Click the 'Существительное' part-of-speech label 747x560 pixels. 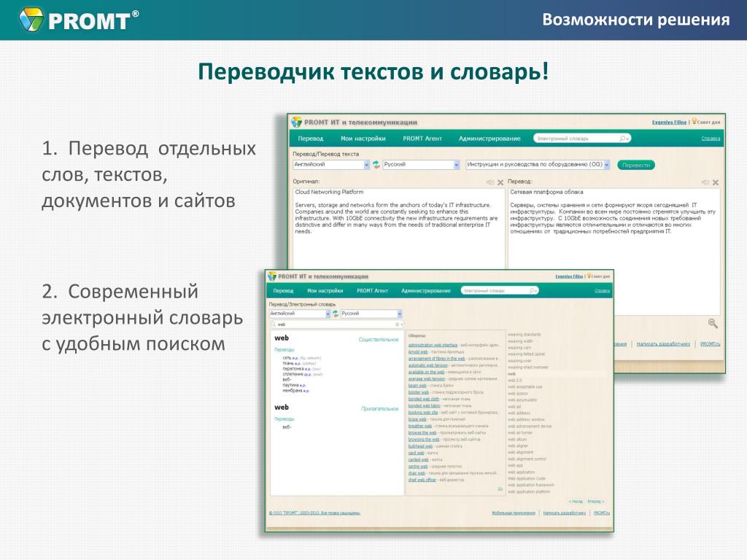click(x=379, y=340)
